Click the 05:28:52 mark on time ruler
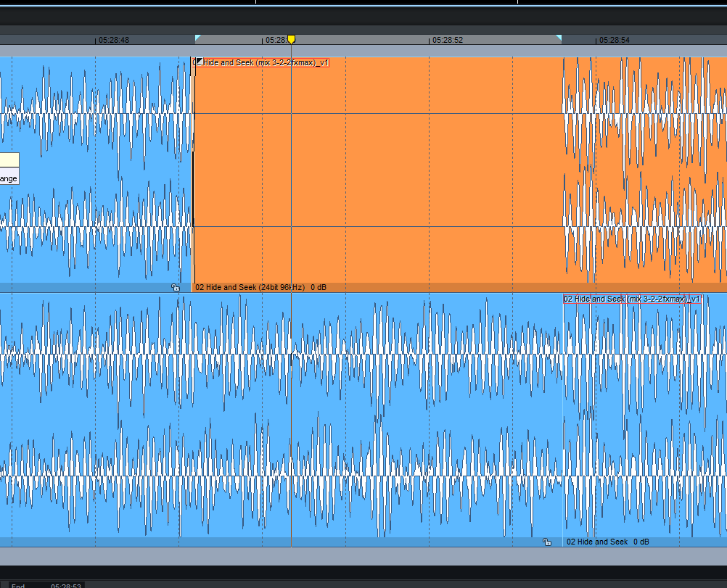This screenshot has width=727, height=588. click(x=448, y=41)
